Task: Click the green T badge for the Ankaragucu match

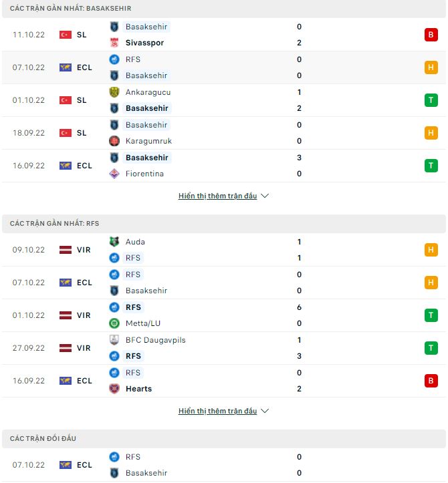Action: point(431,100)
